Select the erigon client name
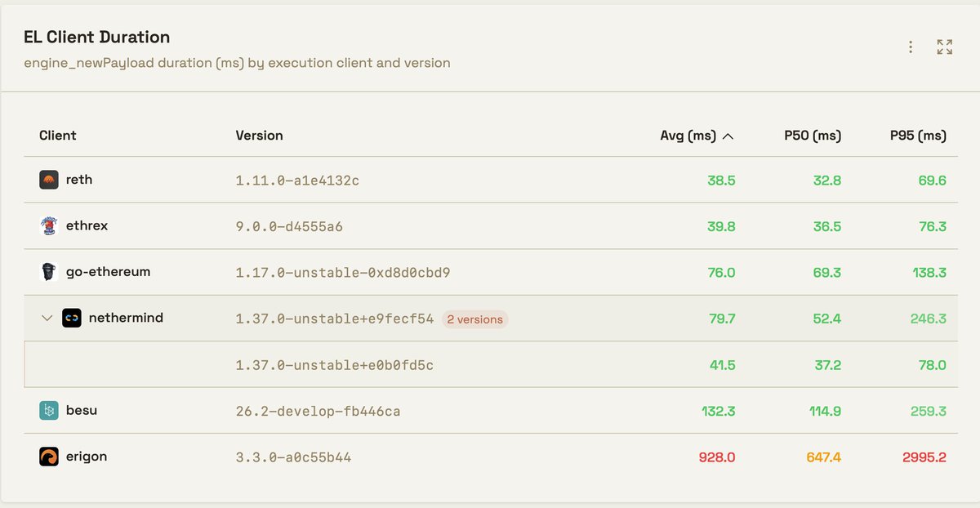The height and width of the screenshot is (508, 980). click(x=87, y=457)
